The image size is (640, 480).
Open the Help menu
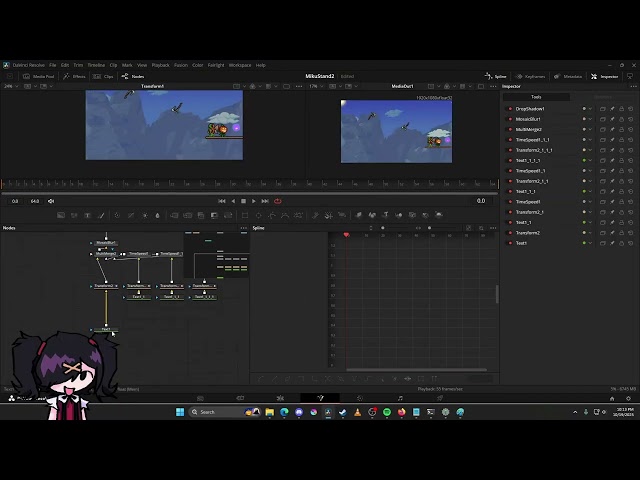click(x=260, y=65)
